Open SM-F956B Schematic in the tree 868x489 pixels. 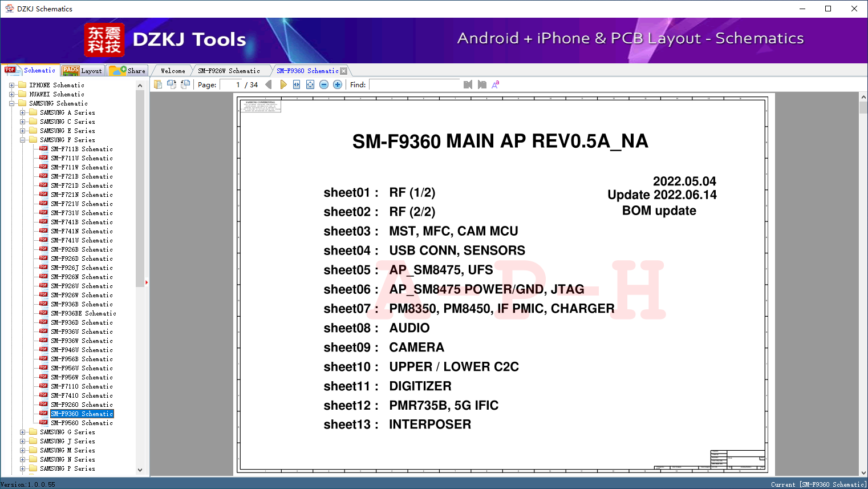coord(82,359)
